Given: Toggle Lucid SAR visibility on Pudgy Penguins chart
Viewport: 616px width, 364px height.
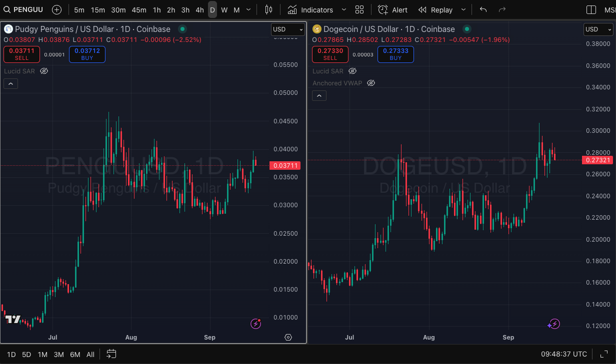Looking at the screenshot, I should pyautogui.click(x=44, y=71).
